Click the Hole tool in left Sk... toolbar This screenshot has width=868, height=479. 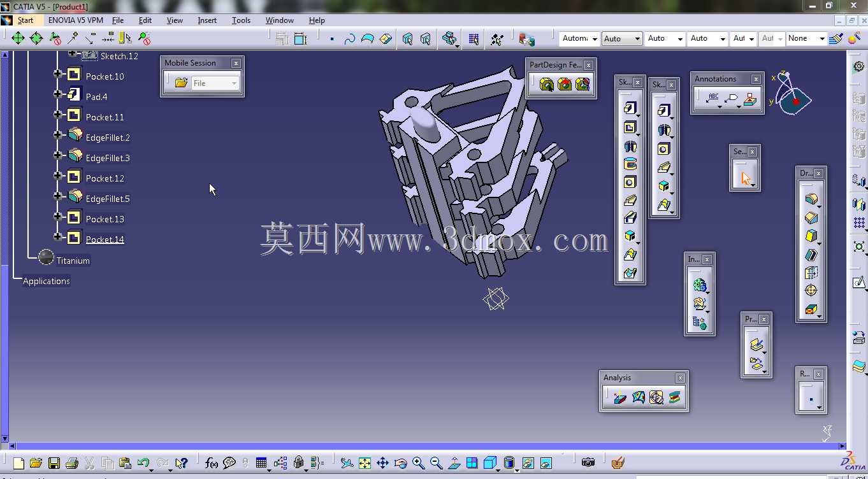[630, 182]
